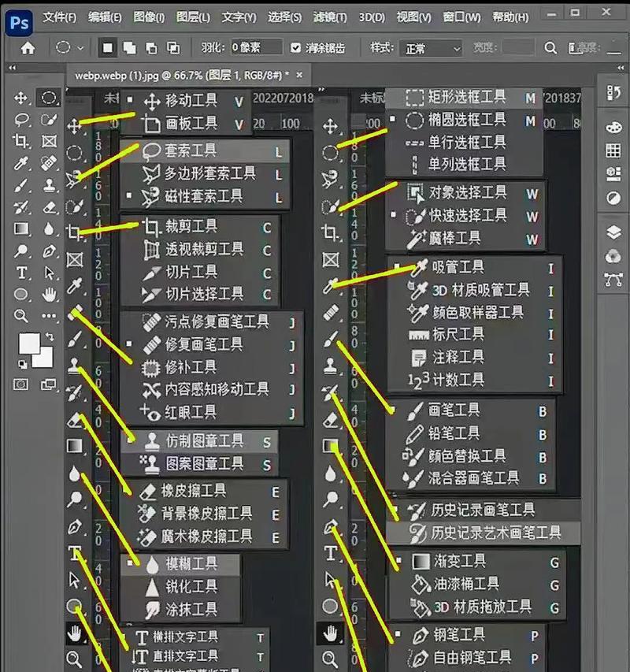This screenshot has height=672, width=630.
Task: Click the foreground color swatch
Action: tap(29, 343)
